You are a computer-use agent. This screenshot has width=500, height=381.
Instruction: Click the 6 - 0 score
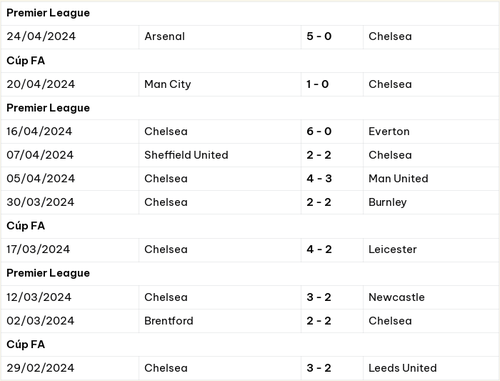pyautogui.click(x=319, y=131)
